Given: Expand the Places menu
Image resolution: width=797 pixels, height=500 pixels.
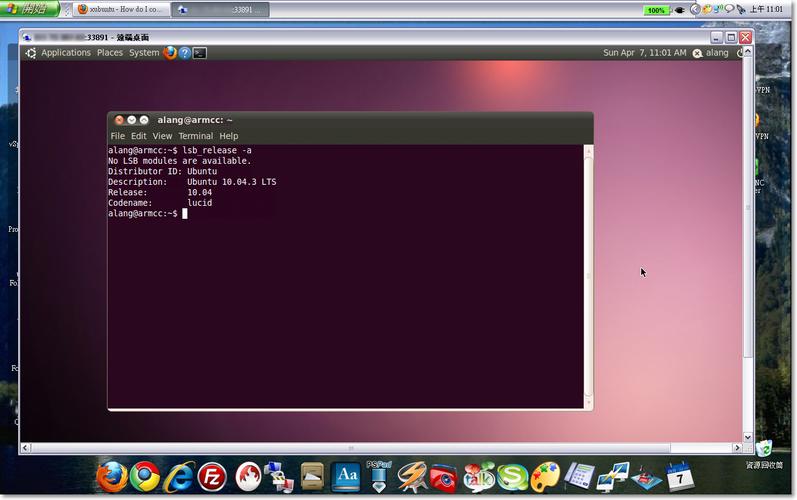Looking at the screenshot, I should (x=110, y=53).
